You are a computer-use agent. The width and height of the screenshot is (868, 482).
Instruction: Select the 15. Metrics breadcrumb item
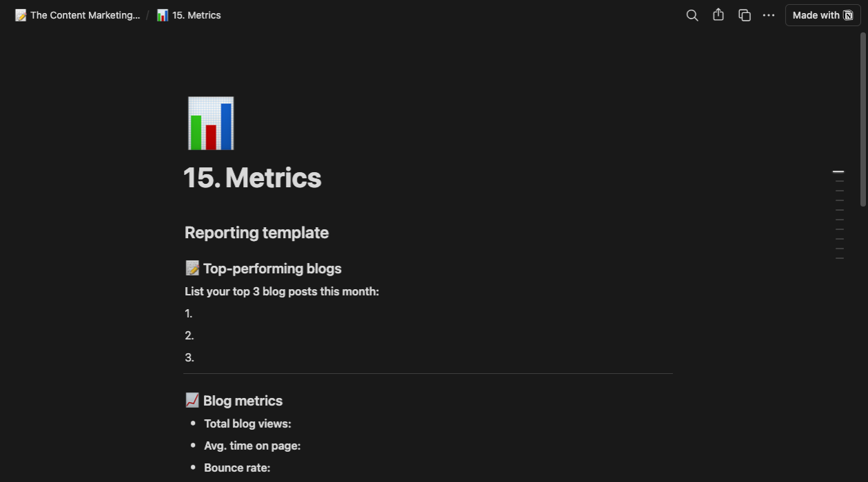(196, 15)
